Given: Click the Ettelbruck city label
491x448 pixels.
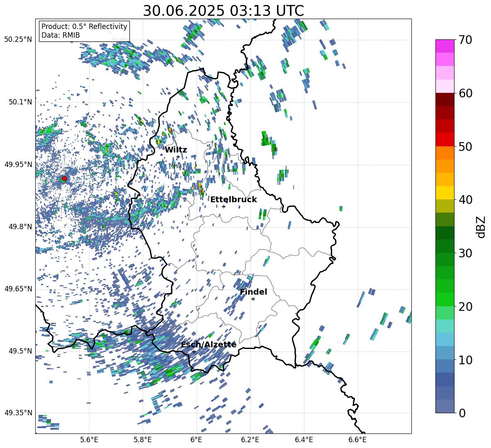Looking at the screenshot, I should [x=233, y=200].
